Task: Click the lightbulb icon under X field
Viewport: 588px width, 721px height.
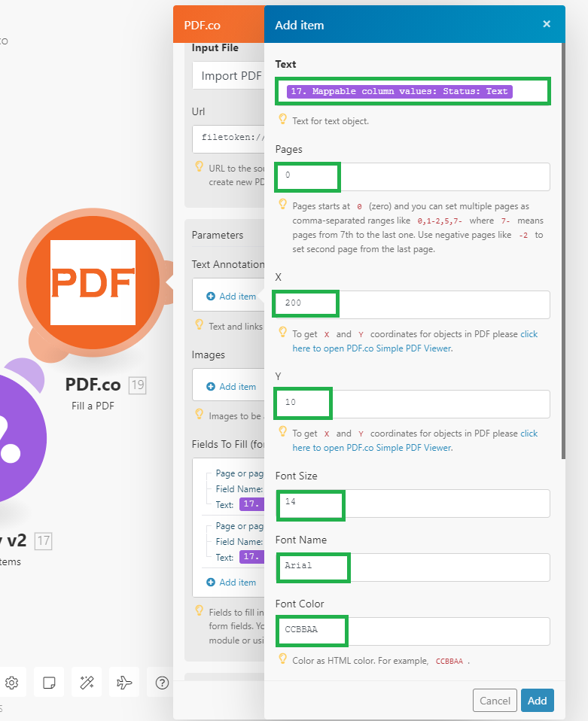Action: pyautogui.click(x=283, y=332)
